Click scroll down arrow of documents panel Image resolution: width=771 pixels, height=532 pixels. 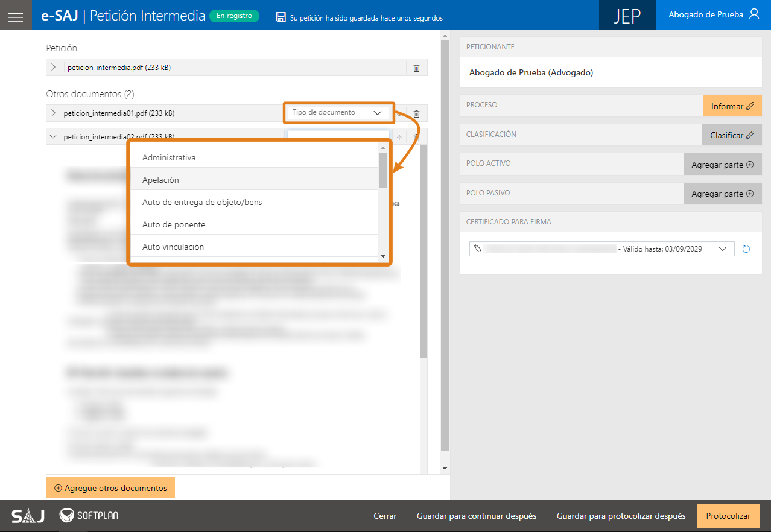pos(445,469)
